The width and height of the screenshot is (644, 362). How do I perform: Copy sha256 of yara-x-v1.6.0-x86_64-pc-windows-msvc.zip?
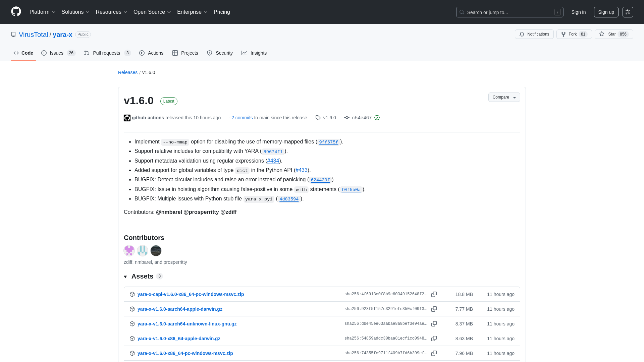(x=434, y=353)
